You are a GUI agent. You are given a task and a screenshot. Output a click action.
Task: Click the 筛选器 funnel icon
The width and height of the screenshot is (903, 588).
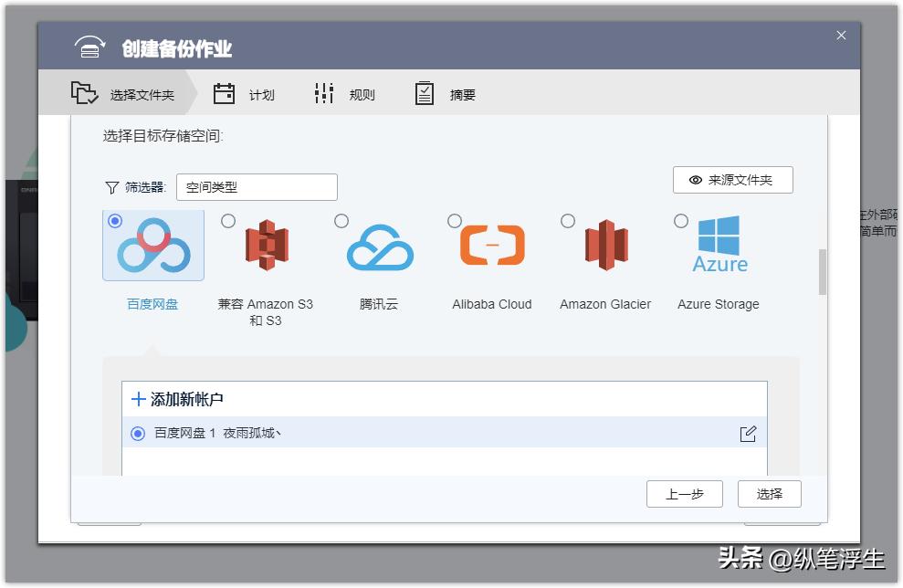click(109, 187)
